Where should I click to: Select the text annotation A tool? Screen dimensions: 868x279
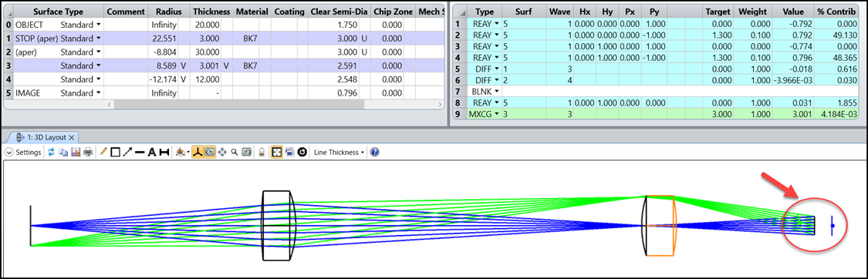click(152, 152)
